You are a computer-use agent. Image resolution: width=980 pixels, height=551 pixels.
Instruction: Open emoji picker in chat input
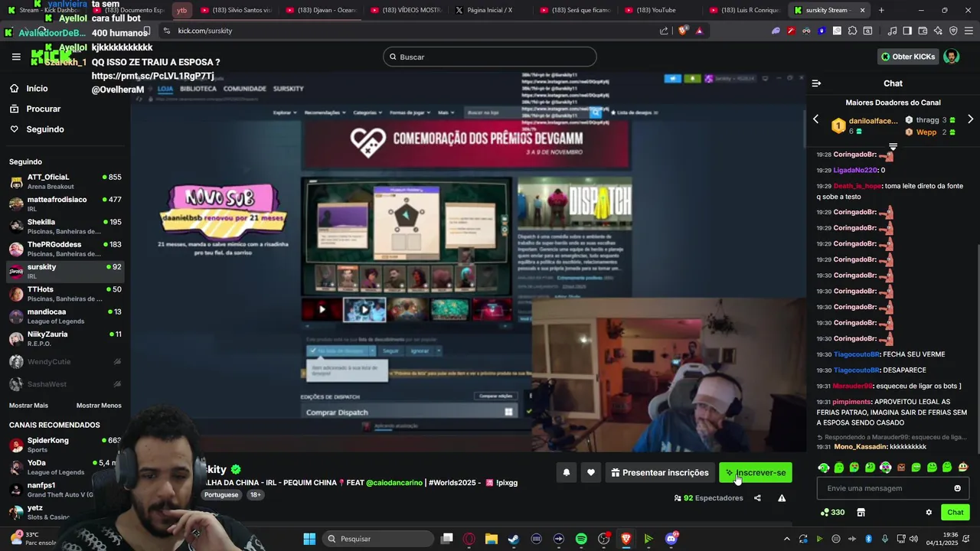click(x=957, y=488)
